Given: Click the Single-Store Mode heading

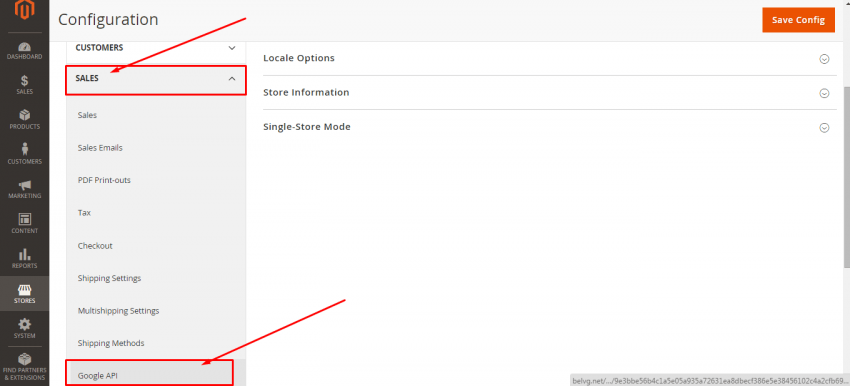Looking at the screenshot, I should pyautogui.click(x=307, y=127).
